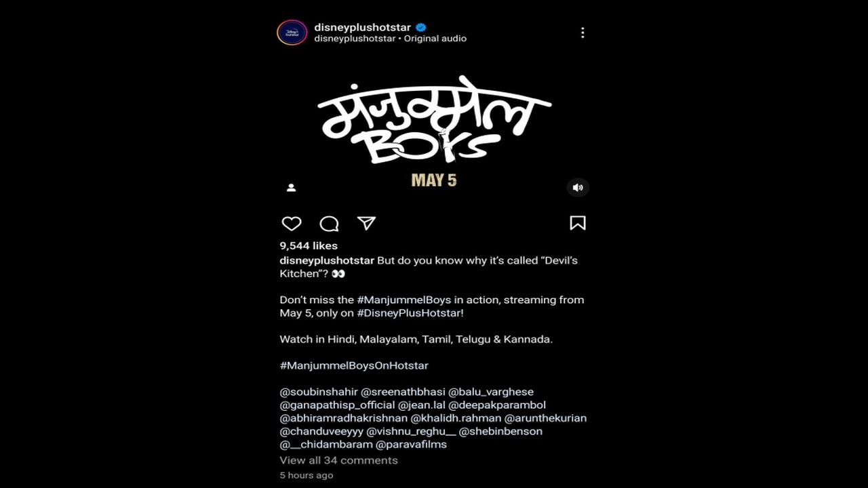Visit @paravafilms mentioned profile
868x488 pixels.
(x=412, y=445)
